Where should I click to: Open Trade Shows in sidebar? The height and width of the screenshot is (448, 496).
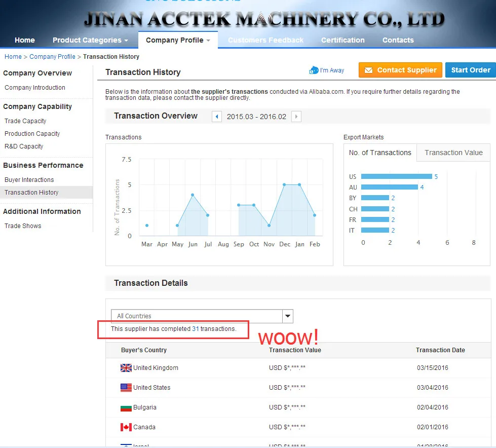23,226
